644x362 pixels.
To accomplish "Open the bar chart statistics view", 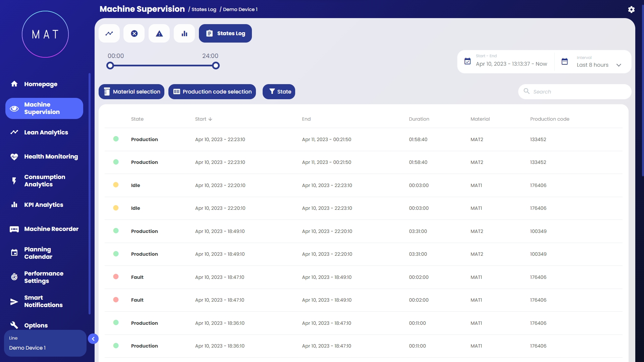I will pyautogui.click(x=184, y=34).
